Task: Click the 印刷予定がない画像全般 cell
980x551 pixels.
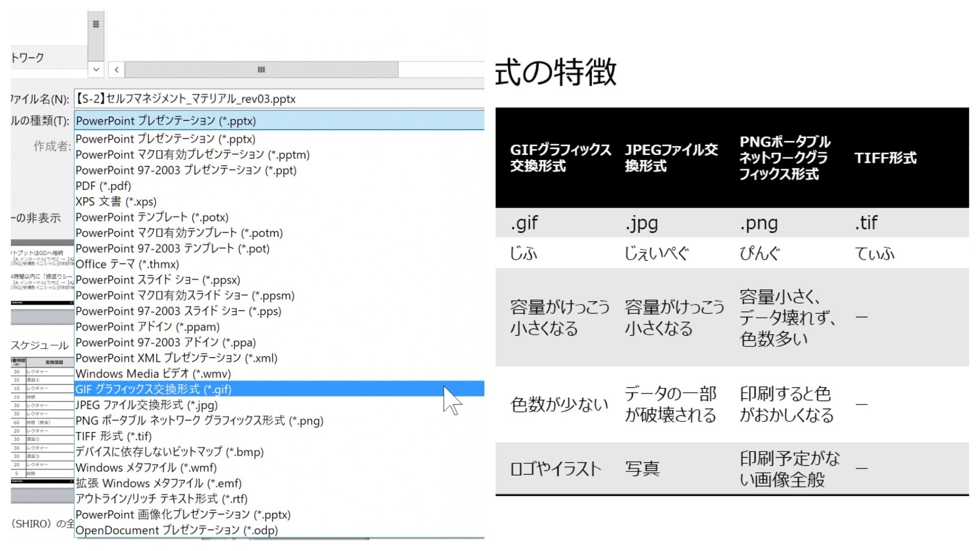Action: (x=790, y=469)
